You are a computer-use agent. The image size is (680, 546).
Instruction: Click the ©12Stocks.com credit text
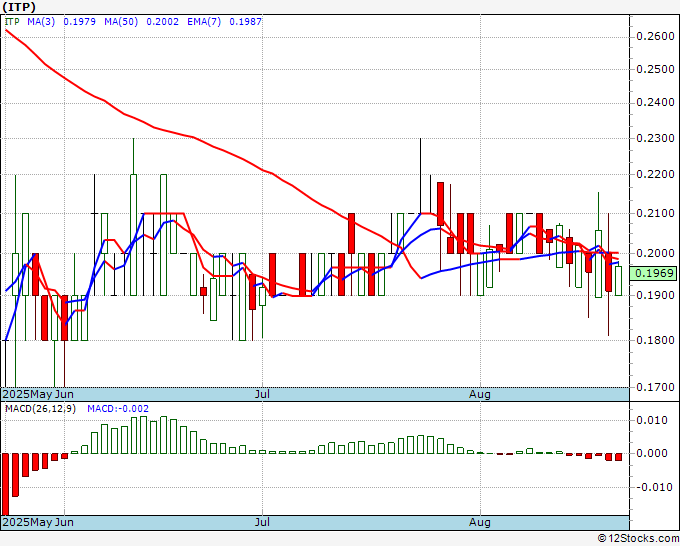pyautogui.click(x=638, y=539)
